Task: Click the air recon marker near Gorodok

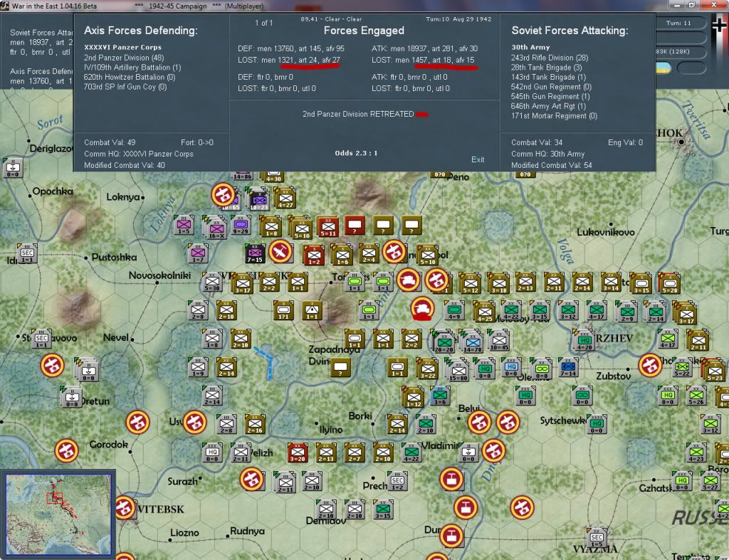Action: 66,450
